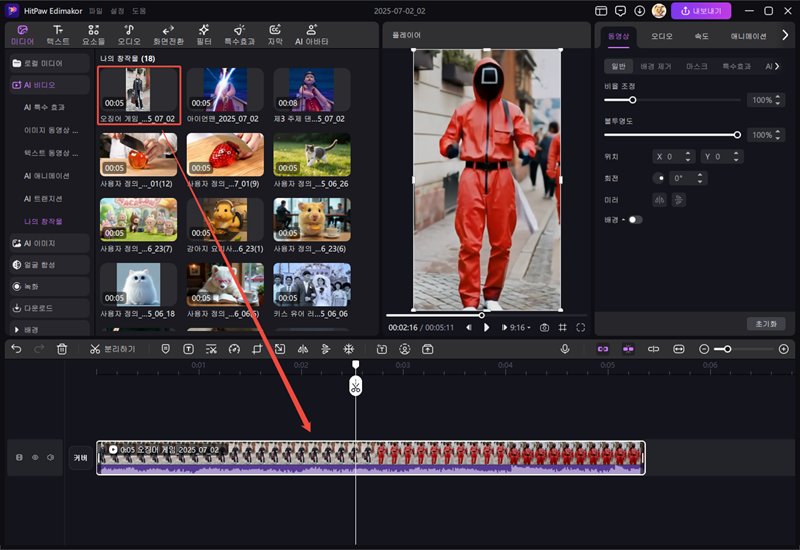800x550 pixels.
Task: Toggle track lock icon on timeline
Action: [x=19, y=457]
